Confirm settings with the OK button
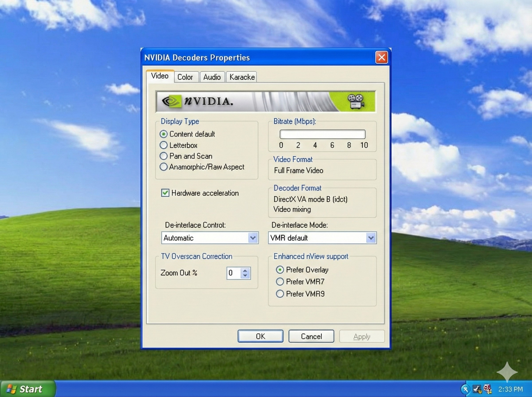Viewport: 532px width, 397px height. tap(260, 336)
